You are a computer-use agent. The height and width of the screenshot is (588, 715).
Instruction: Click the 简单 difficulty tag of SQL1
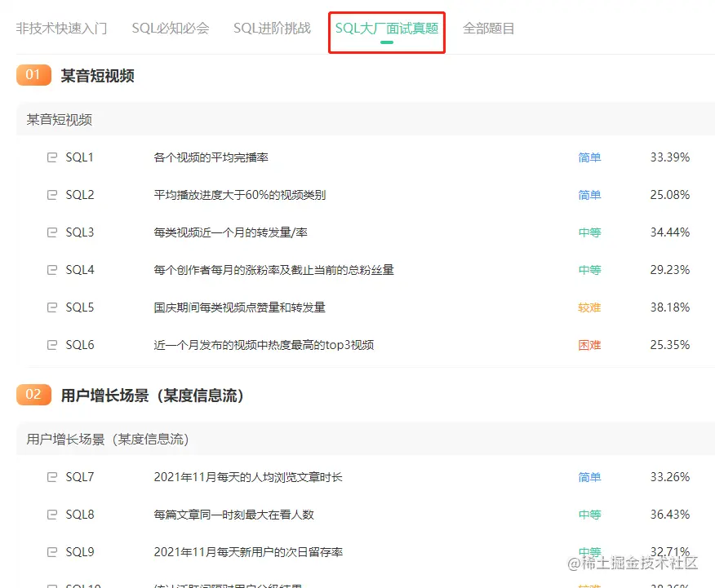(589, 157)
